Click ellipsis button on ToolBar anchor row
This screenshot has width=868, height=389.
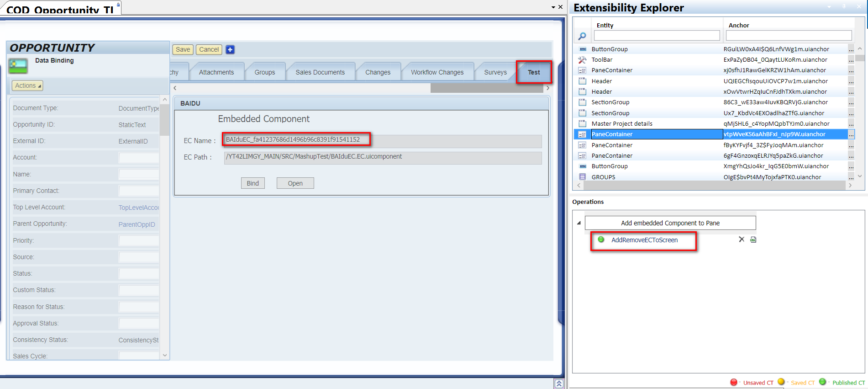tap(851, 60)
